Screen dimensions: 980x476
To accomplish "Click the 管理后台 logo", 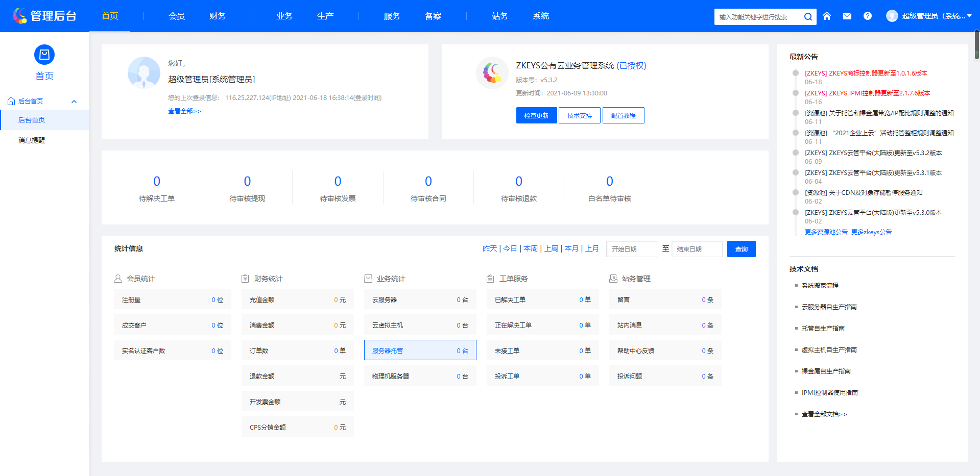I will [x=45, y=16].
